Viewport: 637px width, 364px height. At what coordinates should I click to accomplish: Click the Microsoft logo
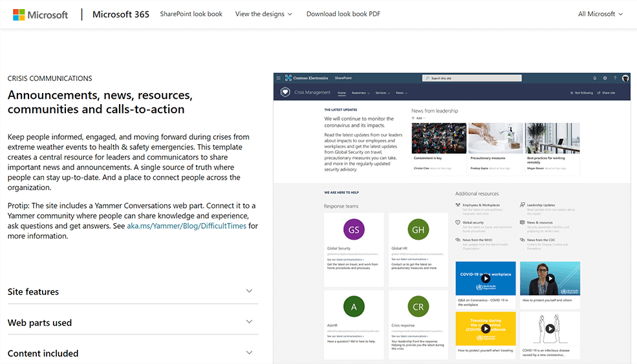(40, 15)
